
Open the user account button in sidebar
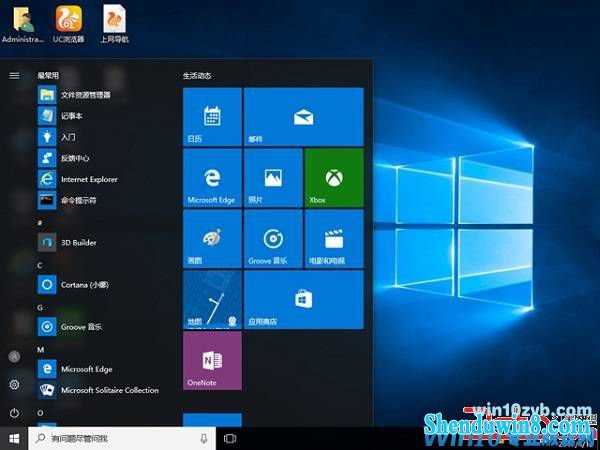(14, 357)
